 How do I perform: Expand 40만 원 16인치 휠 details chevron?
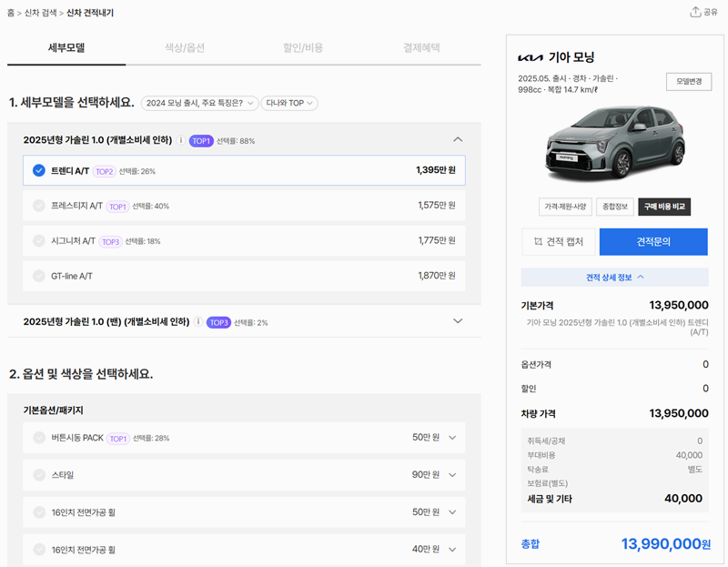452,550
